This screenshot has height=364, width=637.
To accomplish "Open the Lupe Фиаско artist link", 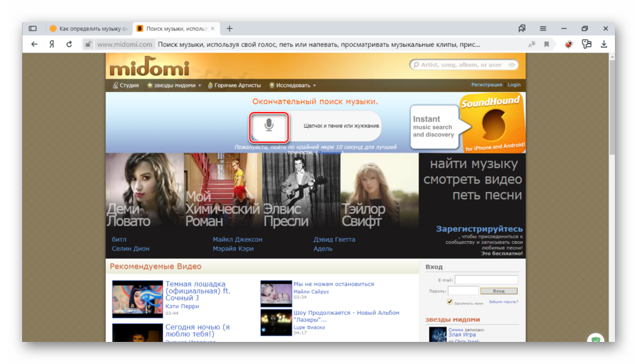I will [309, 327].
